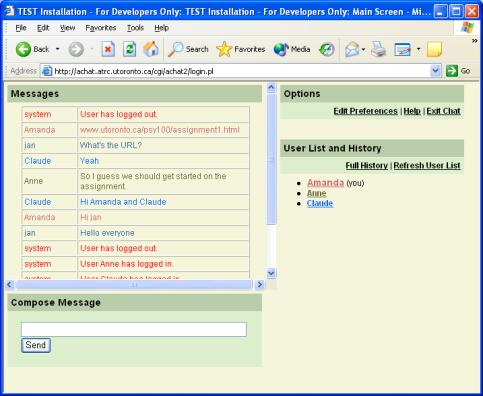Open Favorites star icon

coord(224,49)
